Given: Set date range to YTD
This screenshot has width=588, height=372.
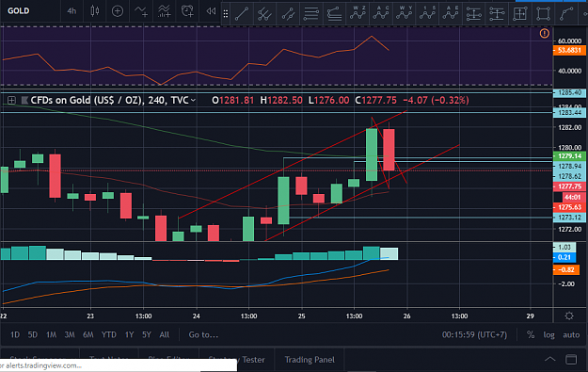Looking at the screenshot, I should [x=109, y=335].
